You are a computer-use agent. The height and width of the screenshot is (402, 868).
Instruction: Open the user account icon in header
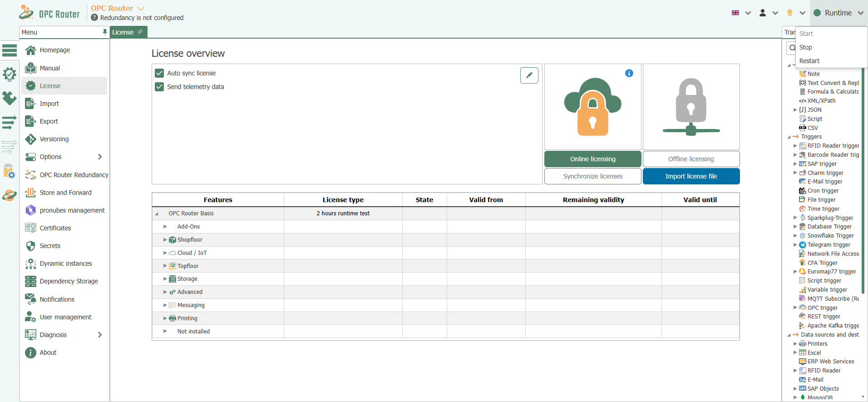tap(763, 13)
